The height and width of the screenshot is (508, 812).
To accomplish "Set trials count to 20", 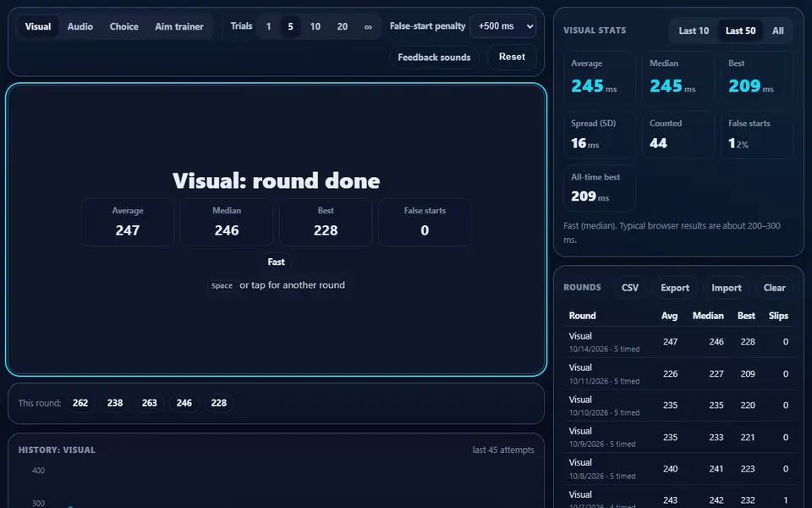I will click(343, 26).
